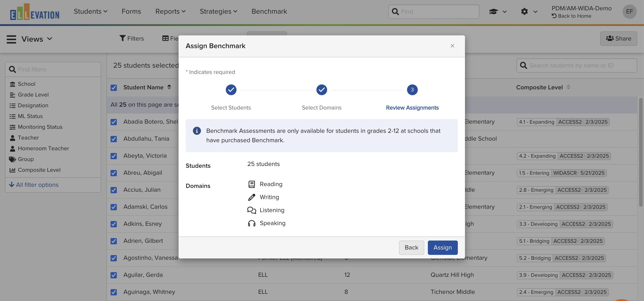Click the Listening speech bubbles icon
Viewport: 644px width, 301px height.
[252, 210]
